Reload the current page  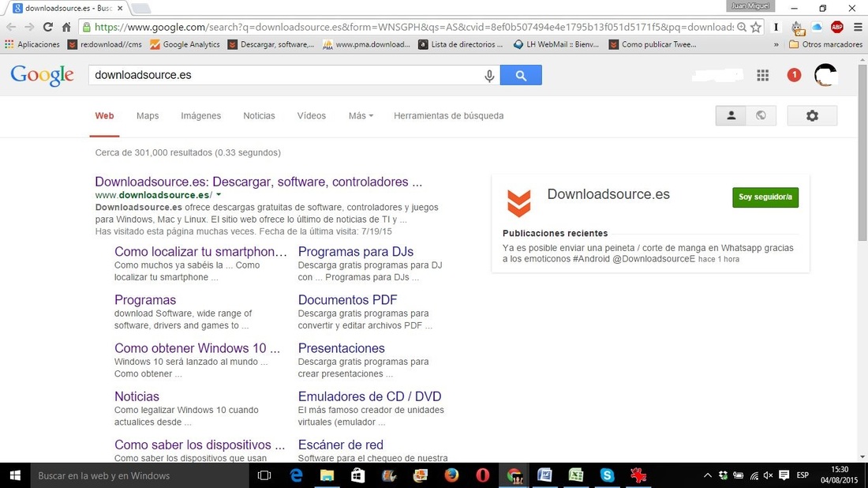48,27
